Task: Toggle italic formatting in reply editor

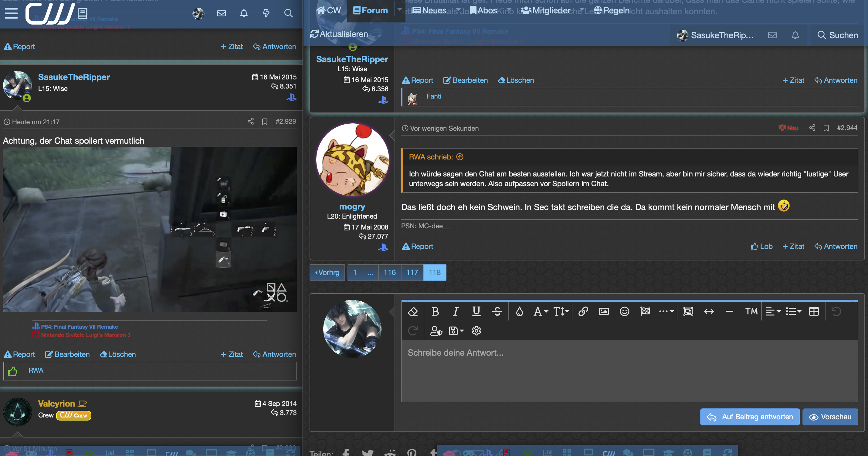Action: [456, 311]
